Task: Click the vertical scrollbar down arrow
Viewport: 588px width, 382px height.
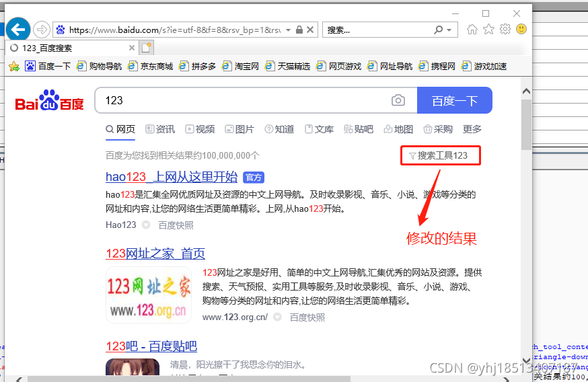Action: tap(526, 360)
